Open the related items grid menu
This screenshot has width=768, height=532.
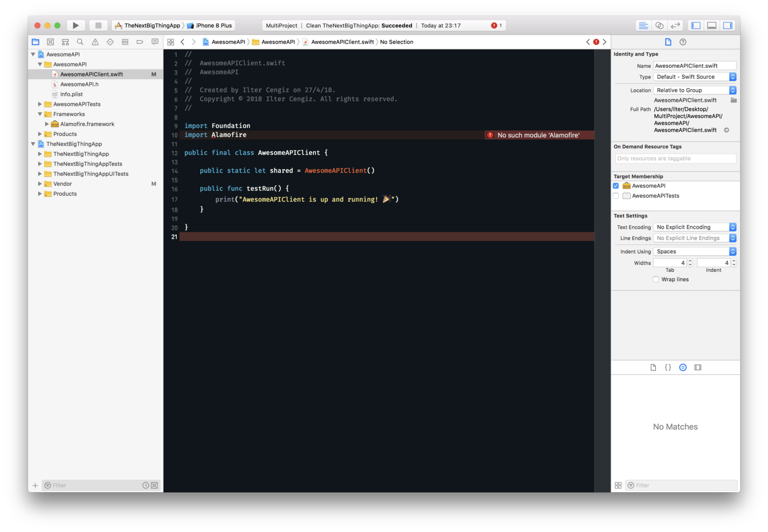tap(170, 42)
